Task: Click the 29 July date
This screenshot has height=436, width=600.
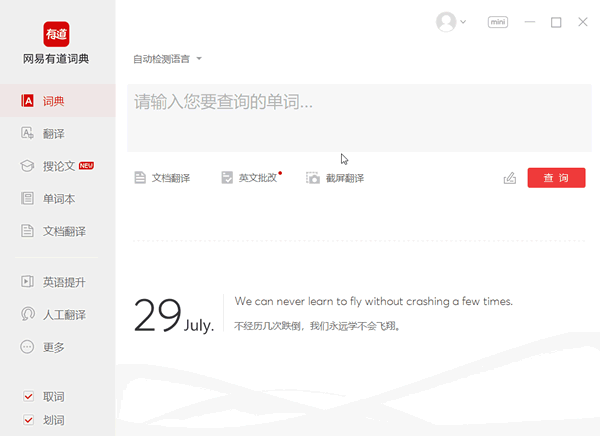Action: (174, 316)
